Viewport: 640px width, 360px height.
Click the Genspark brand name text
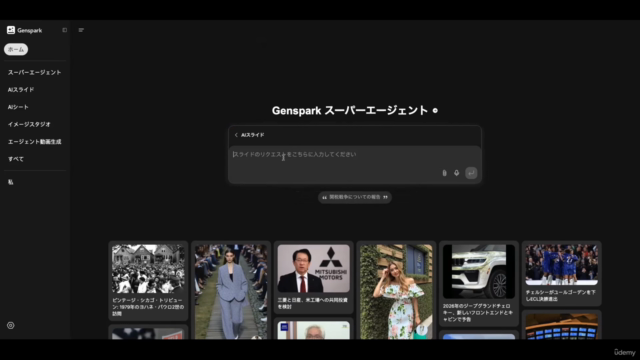point(29,30)
